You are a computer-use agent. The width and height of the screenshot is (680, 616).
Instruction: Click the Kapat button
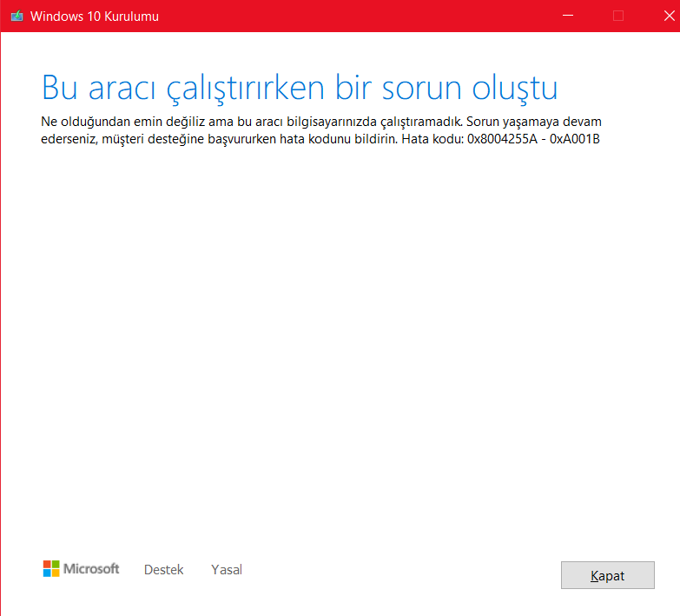pyautogui.click(x=608, y=575)
